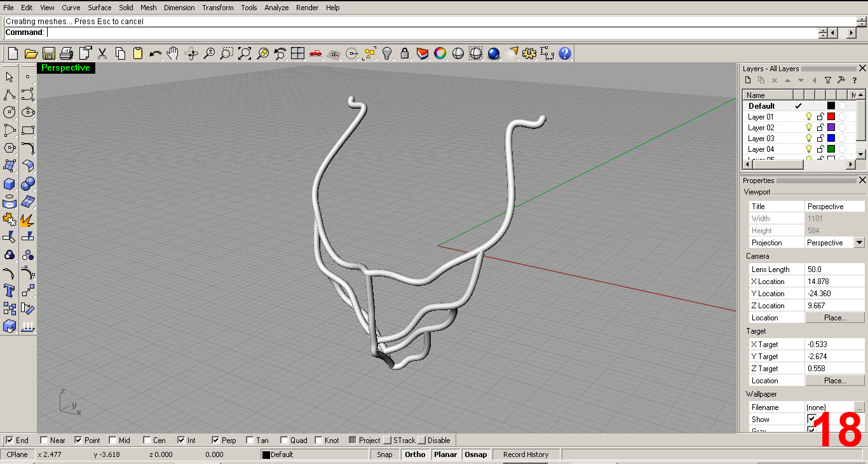
Task: Open Help with the blue question icon
Action: point(565,53)
